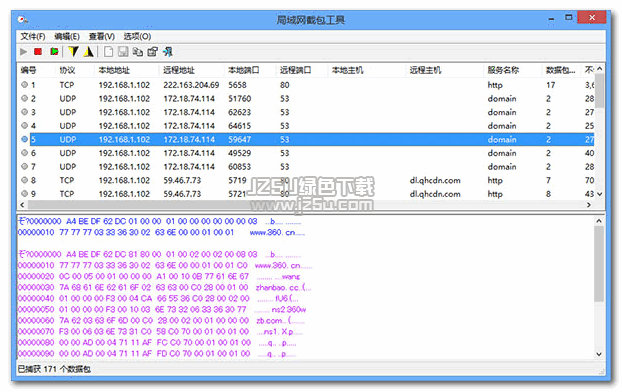Image resolution: width=622 pixels, height=392 pixels.
Task: Click the status bar text 已捕获 171 个数据包
Action: [54, 369]
